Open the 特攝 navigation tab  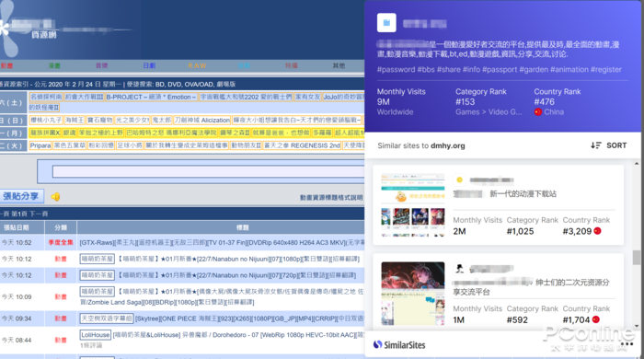tap(292, 65)
